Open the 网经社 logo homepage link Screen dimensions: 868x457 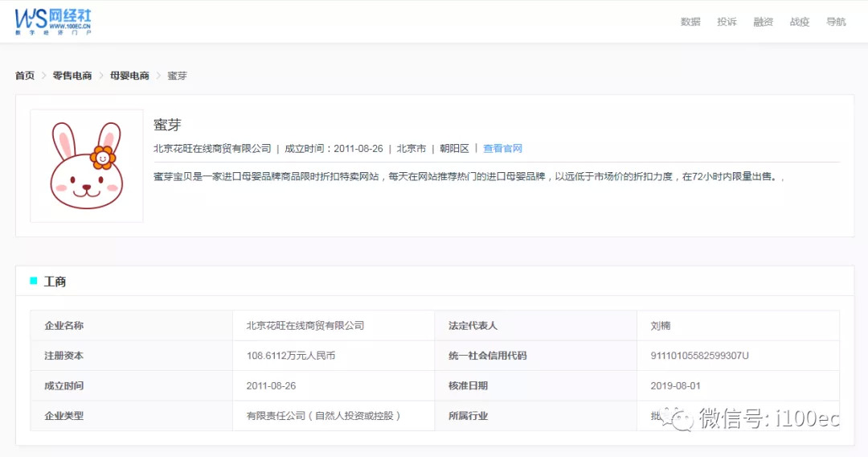[53, 22]
